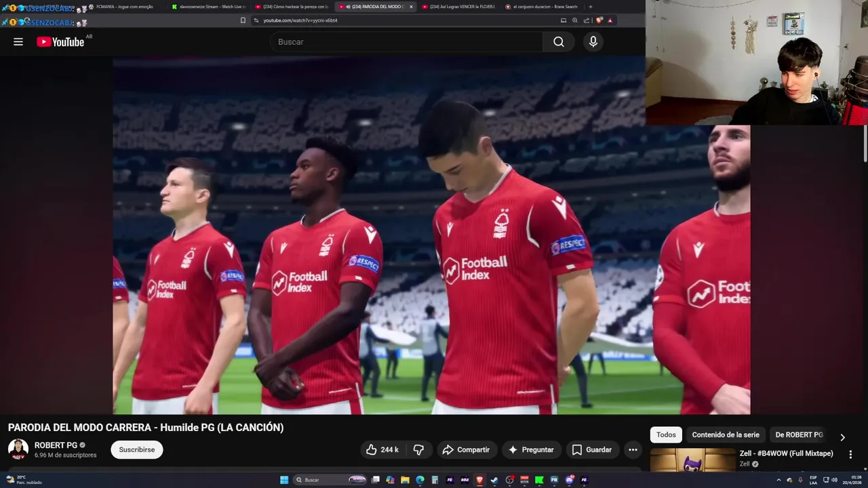
Task: Dislike the video with the thumbs-down button
Action: (418, 449)
